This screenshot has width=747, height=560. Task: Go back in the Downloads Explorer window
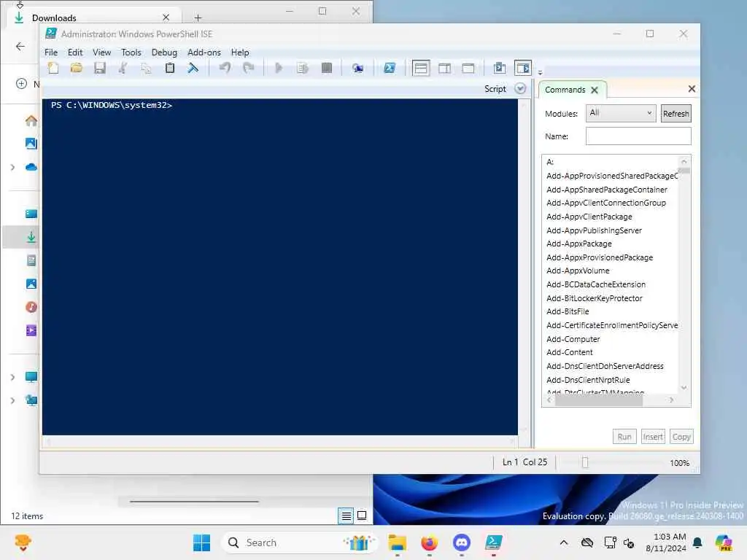coord(20,46)
